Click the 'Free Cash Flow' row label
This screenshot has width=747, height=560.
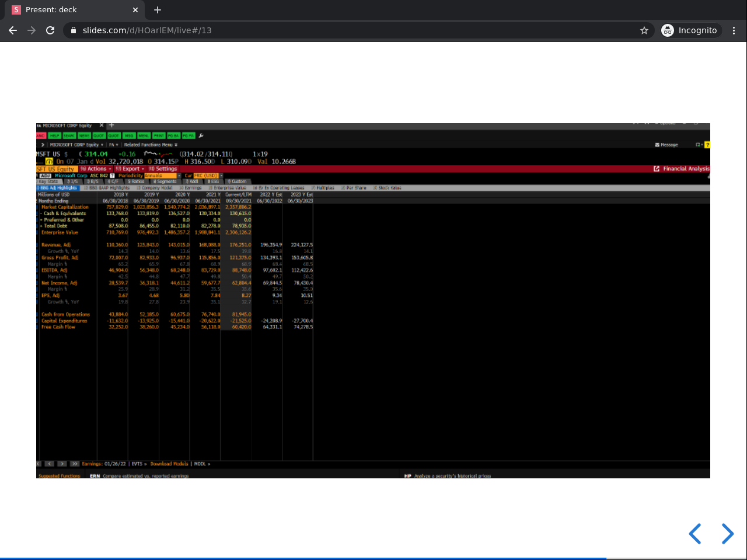[x=58, y=327]
